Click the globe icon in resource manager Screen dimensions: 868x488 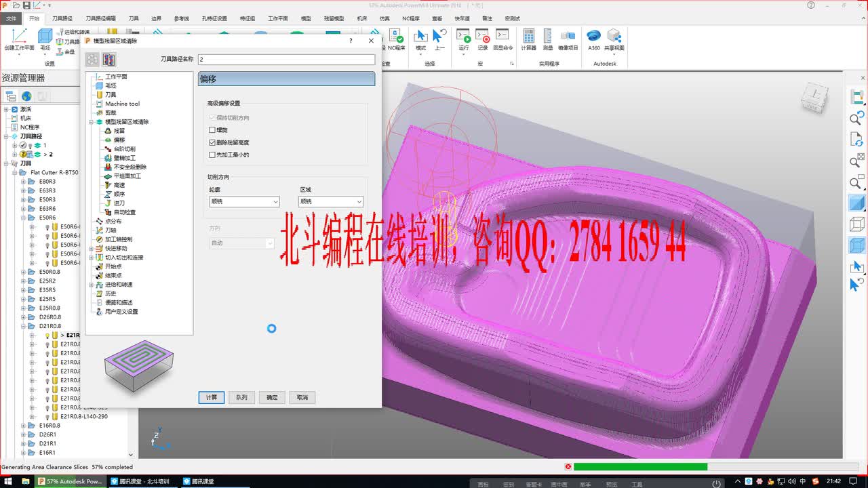[x=26, y=96]
